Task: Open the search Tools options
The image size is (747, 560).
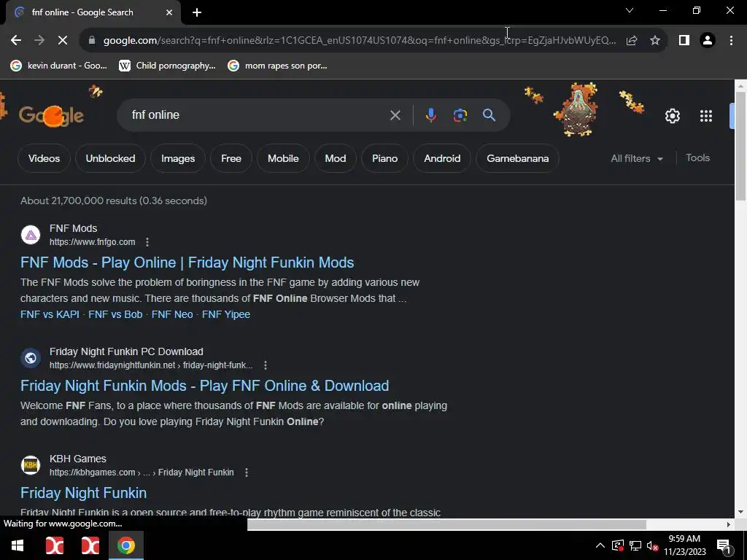Action: pyautogui.click(x=697, y=157)
